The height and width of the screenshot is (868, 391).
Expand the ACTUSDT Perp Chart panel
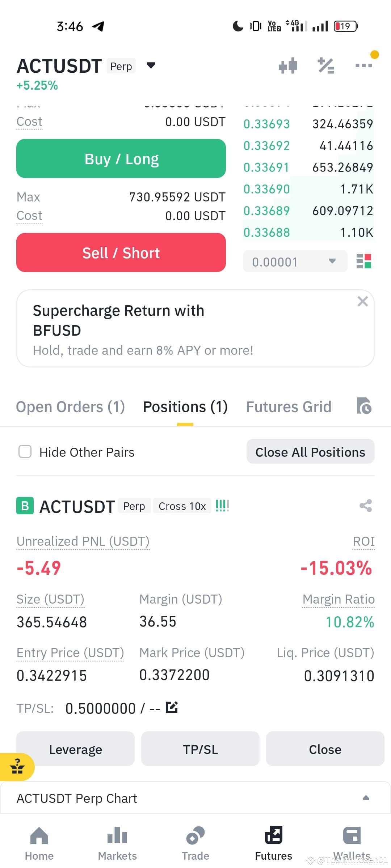click(195, 798)
